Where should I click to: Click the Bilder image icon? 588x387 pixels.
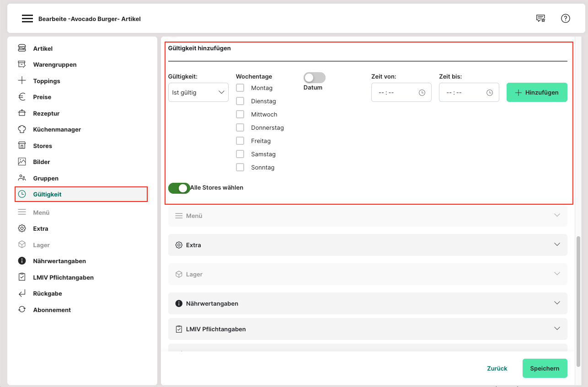click(x=22, y=162)
